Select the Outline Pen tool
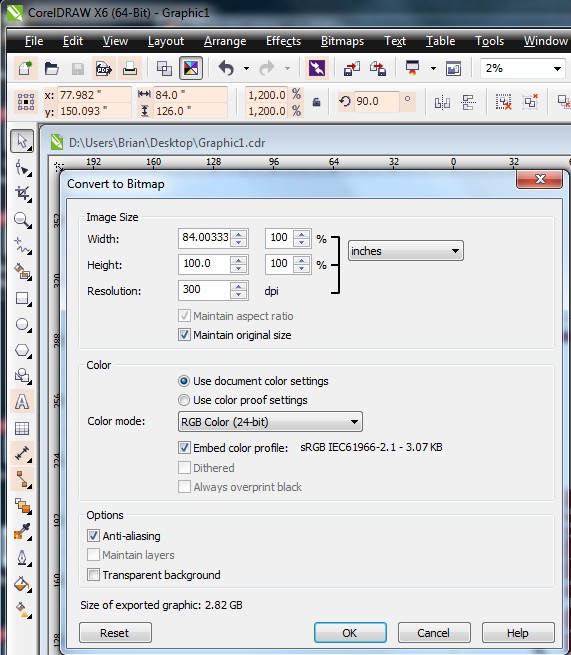The image size is (571, 655). pyautogui.click(x=22, y=558)
